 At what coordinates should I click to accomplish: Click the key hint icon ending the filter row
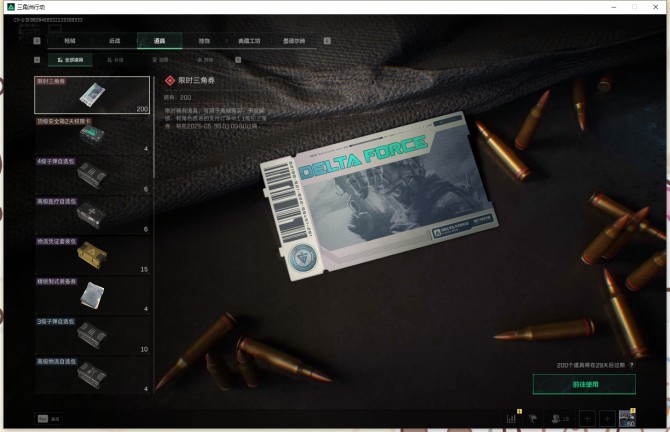pos(238,60)
